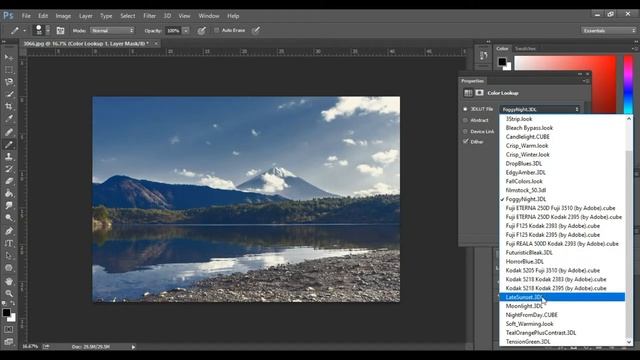Choose NightFromDay.CUBE from the list
The image size is (640, 360).
coord(562,315)
